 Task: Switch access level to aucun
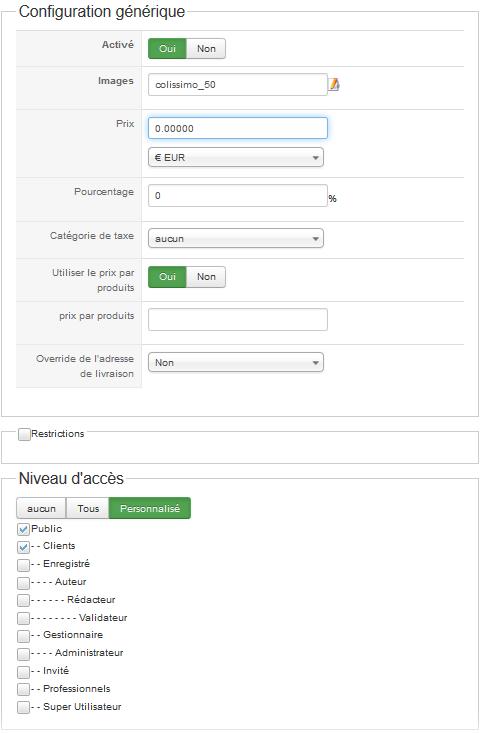41,508
